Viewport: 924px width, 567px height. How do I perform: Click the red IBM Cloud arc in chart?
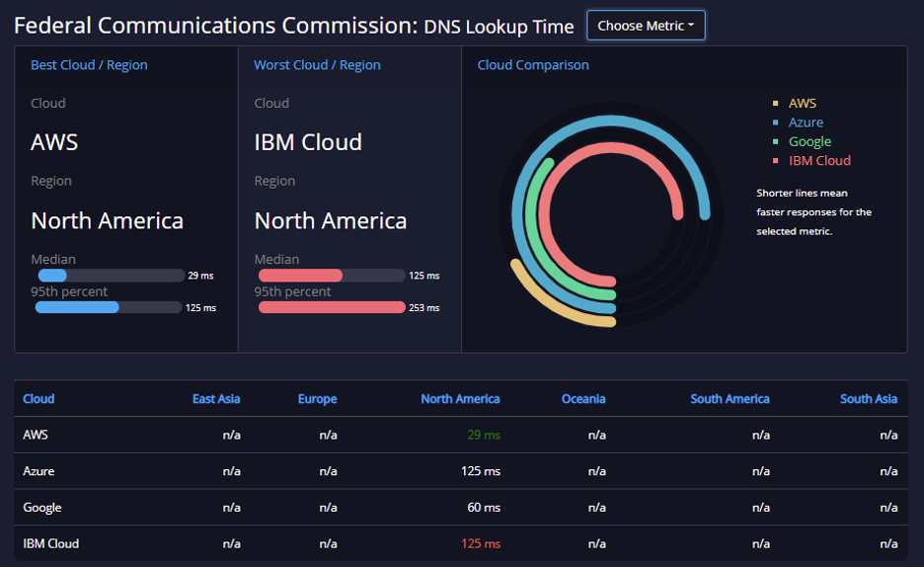point(610,147)
